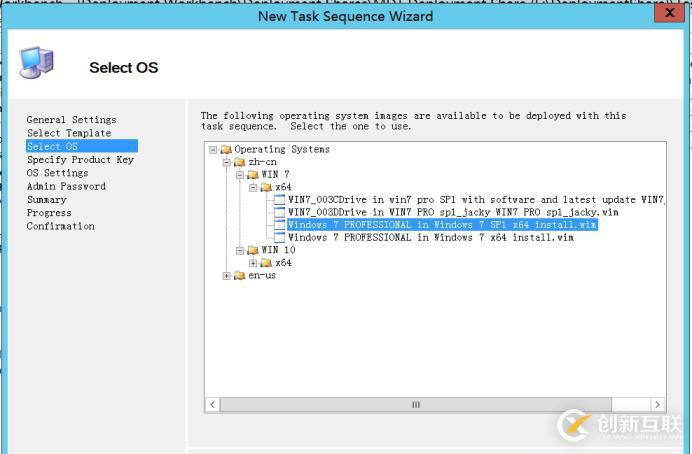Click the wizard computer icon in header

point(37,63)
